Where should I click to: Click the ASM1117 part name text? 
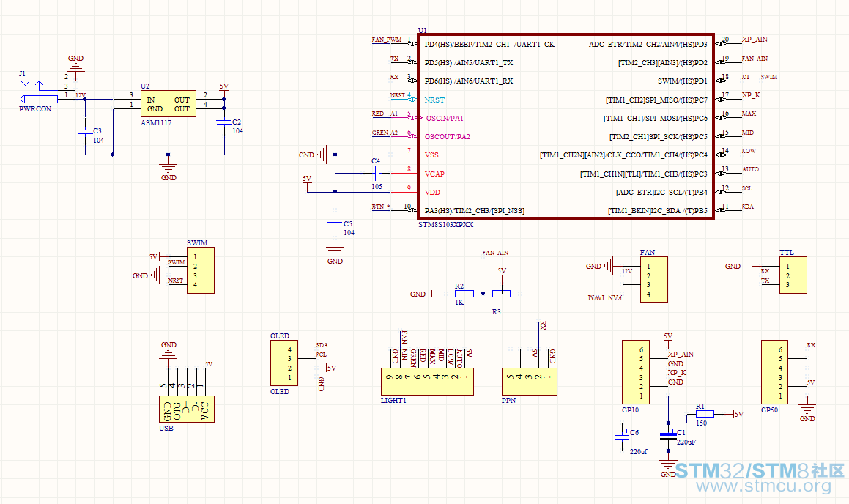(156, 123)
